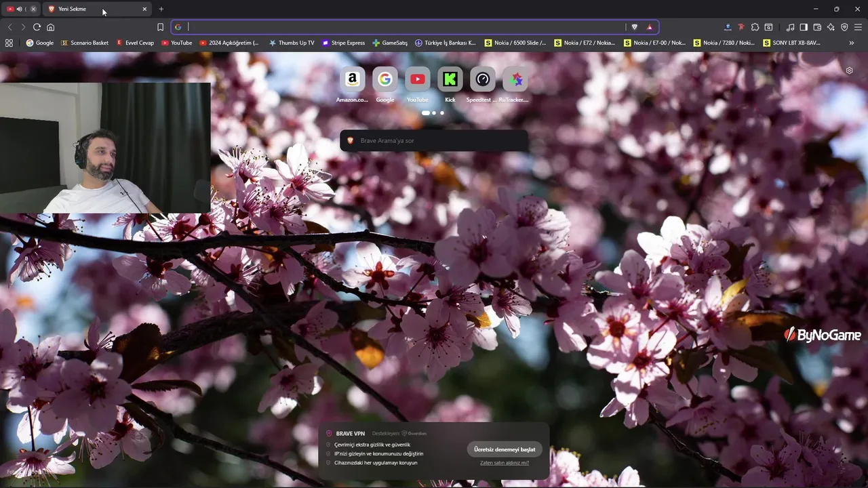Open the SONY LBT XB-8AV bookmark
The height and width of the screenshot is (488, 868).
[791, 43]
